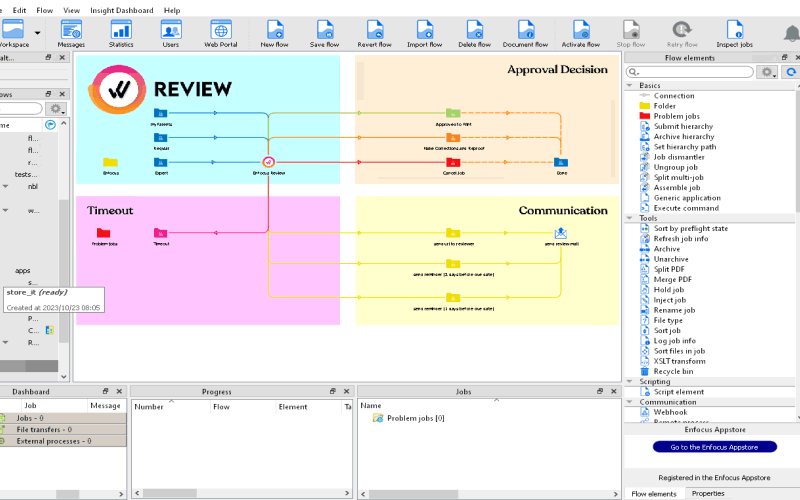This screenshot has width=800, height=500.
Task: Open the Insight Dashboard menu
Action: (x=121, y=10)
